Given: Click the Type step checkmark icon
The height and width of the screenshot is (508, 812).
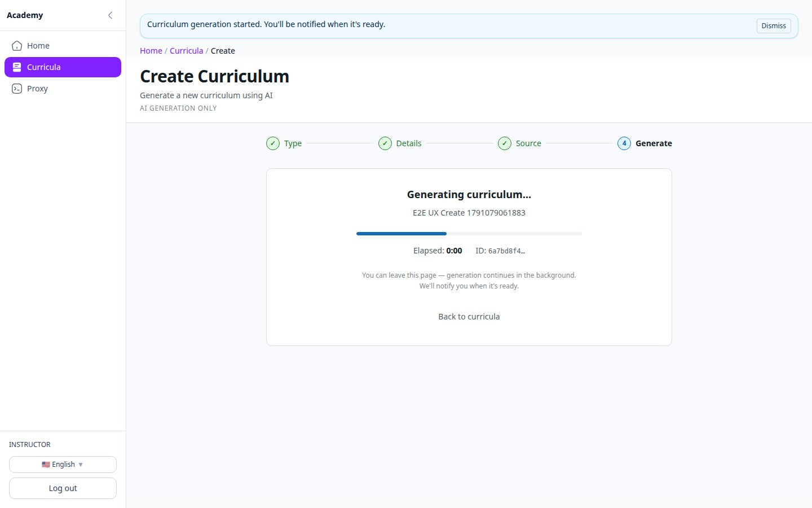Looking at the screenshot, I should point(273,143).
